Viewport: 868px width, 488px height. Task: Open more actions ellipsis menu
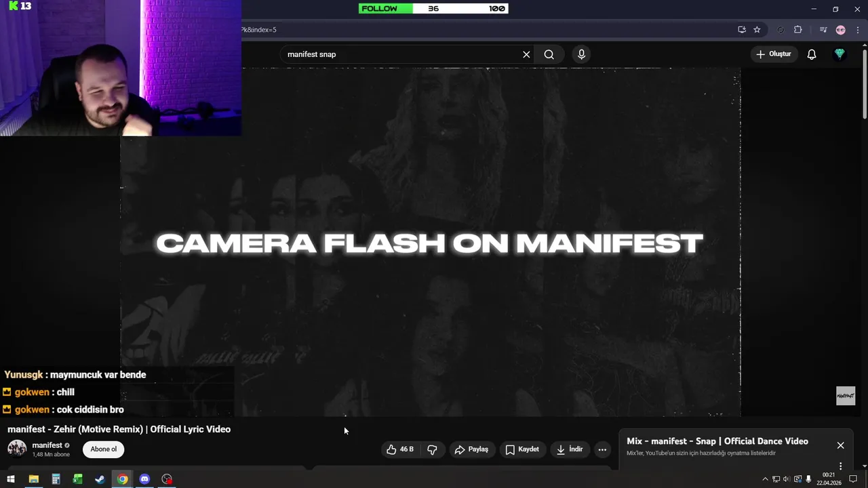click(x=602, y=449)
